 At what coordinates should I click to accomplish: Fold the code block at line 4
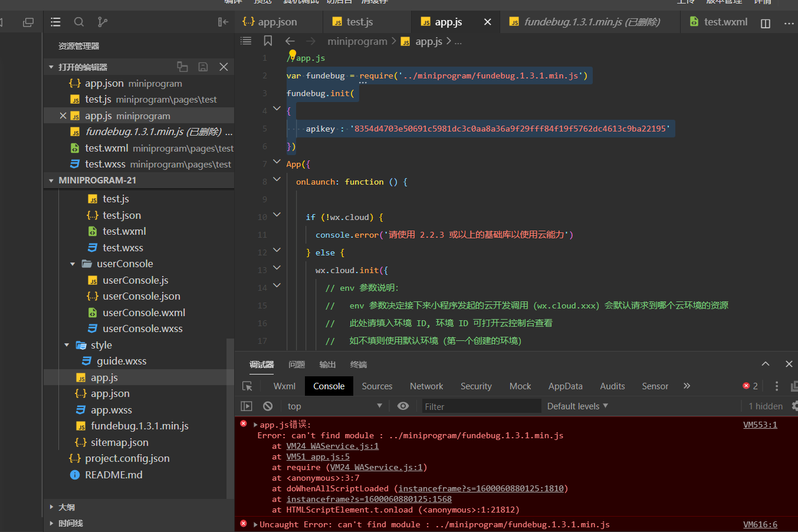[277, 109]
